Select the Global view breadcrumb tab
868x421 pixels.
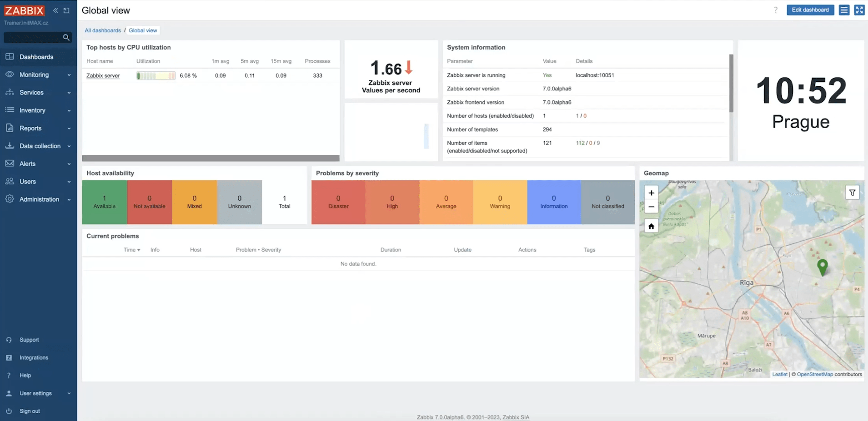point(143,30)
